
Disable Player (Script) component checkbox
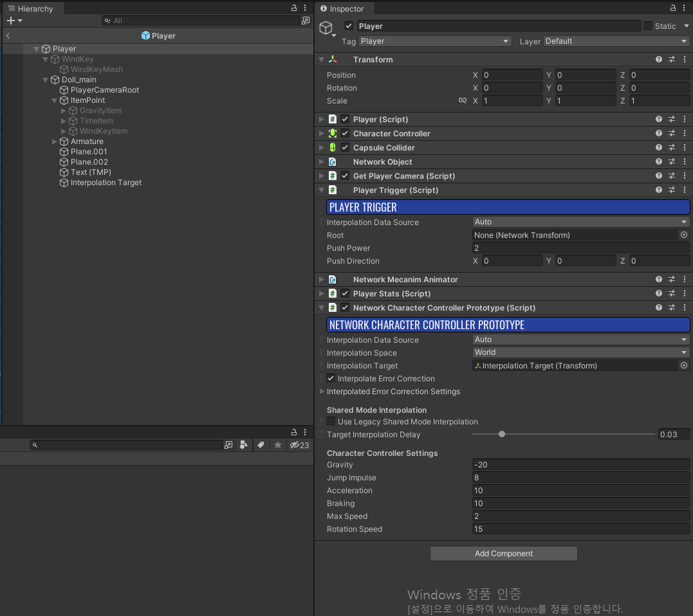click(x=345, y=119)
